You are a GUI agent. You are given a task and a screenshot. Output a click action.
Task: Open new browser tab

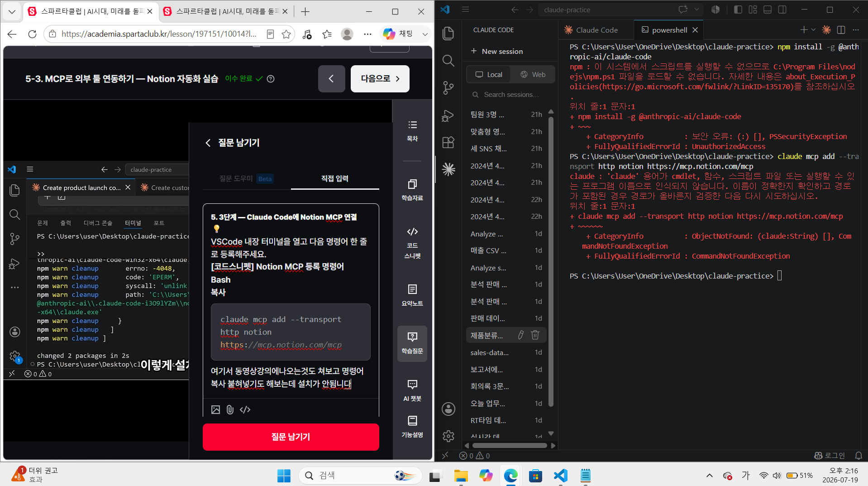(305, 12)
